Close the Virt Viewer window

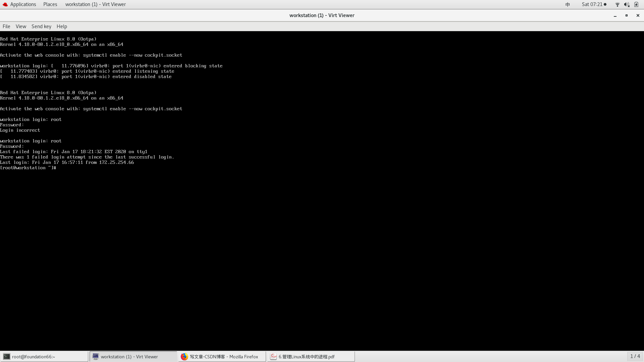[638, 15]
